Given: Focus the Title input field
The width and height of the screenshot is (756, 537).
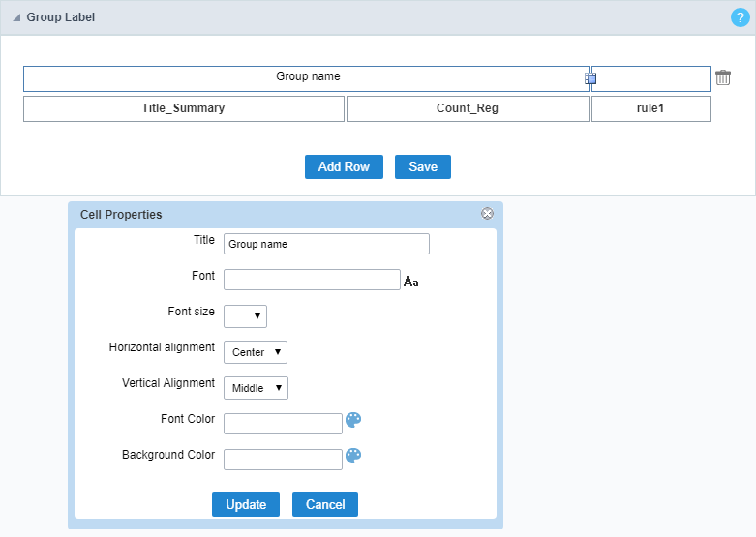Looking at the screenshot, I should coord(326,244).
